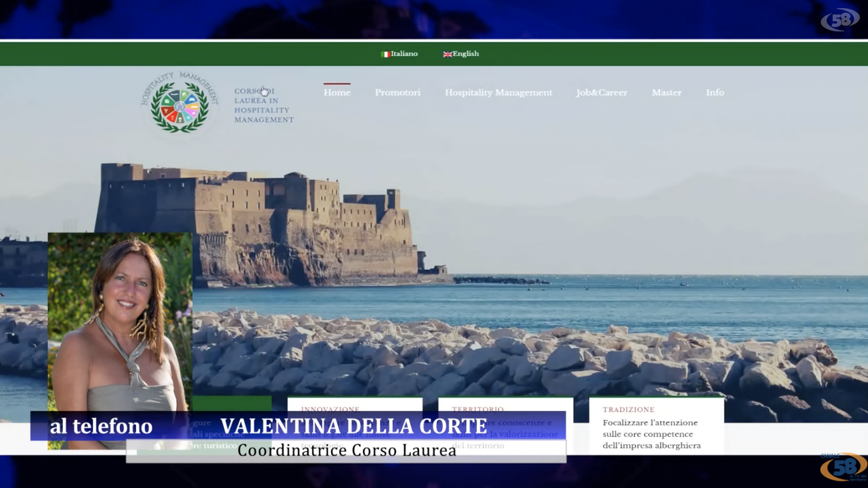Click the 'al telefono' caption

[x=101, y=426]
